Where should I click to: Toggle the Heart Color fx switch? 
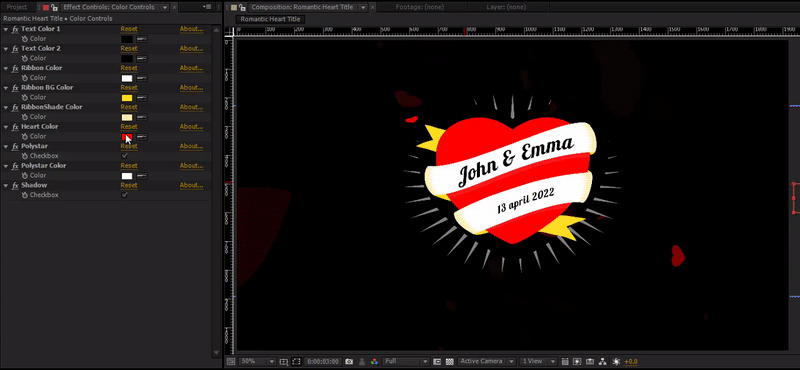pyautogui.click(x=15, y=127)
